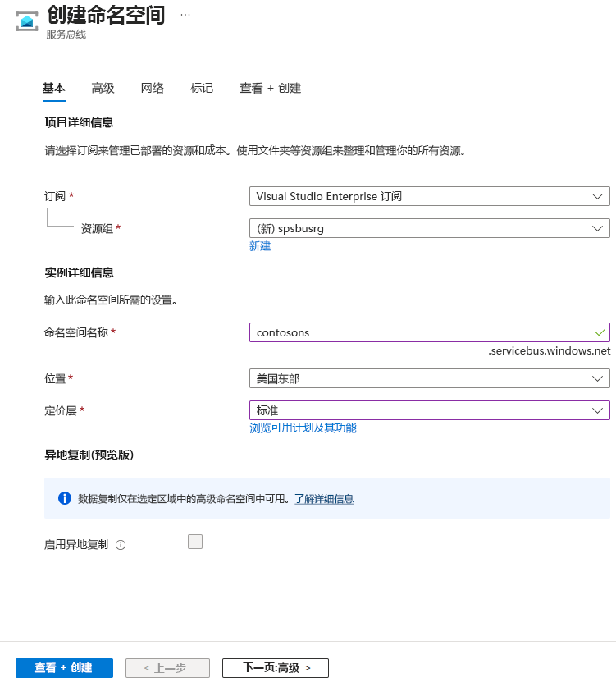Open the 位置 location dropdown
This screenshot has width=616, height=691.
(429, 378)
